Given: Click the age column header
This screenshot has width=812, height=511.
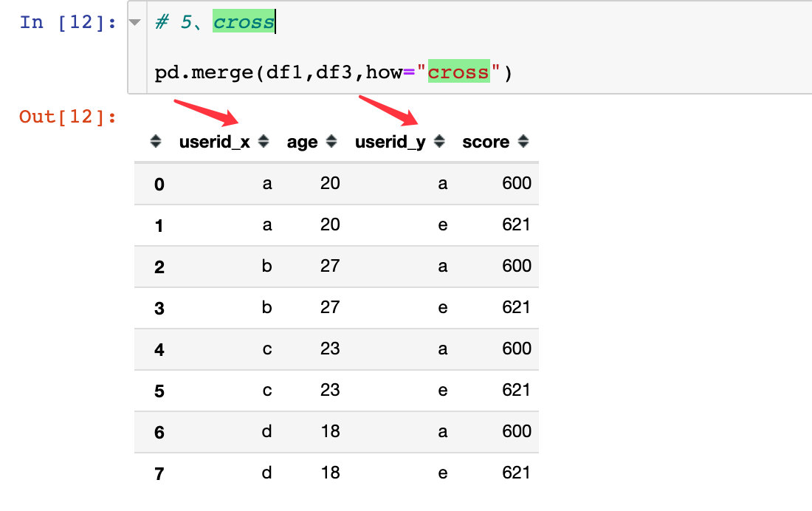Looking at the screenshot, I should 302,142.
